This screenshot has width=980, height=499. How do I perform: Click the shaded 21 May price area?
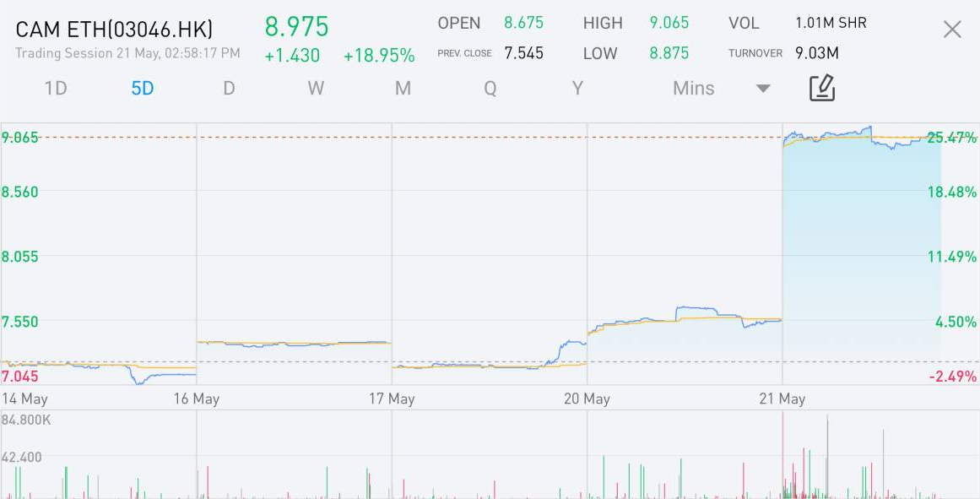861,253
